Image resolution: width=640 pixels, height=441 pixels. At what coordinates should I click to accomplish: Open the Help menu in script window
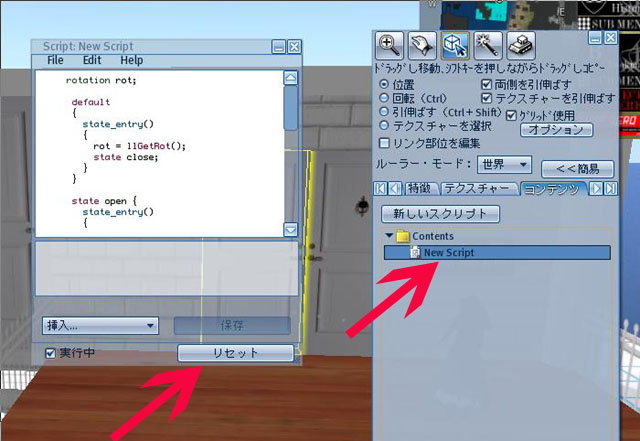pyautogui.click(x=131, y=60)
